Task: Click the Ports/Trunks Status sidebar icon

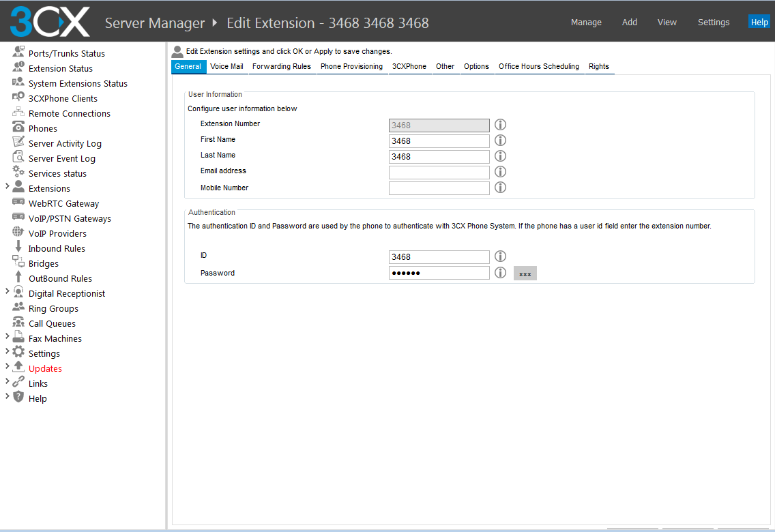Action: (x=18, y=53)
